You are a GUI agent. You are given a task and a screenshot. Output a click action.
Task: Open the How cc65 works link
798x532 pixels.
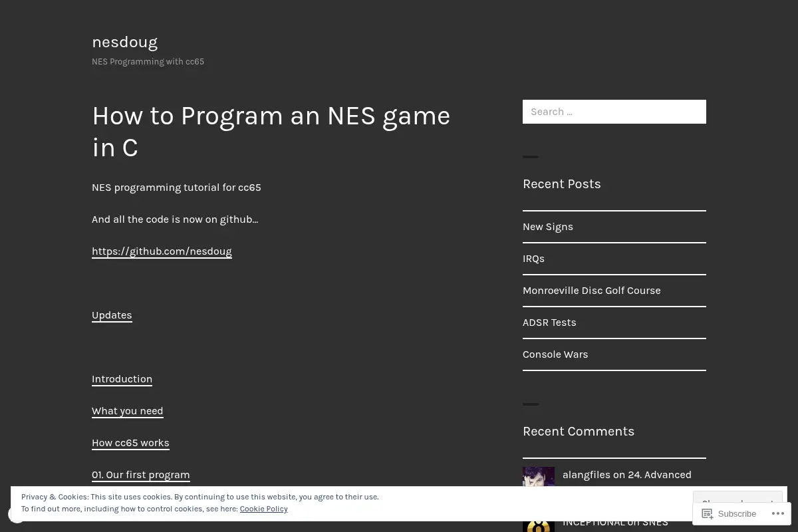[130, 443]
